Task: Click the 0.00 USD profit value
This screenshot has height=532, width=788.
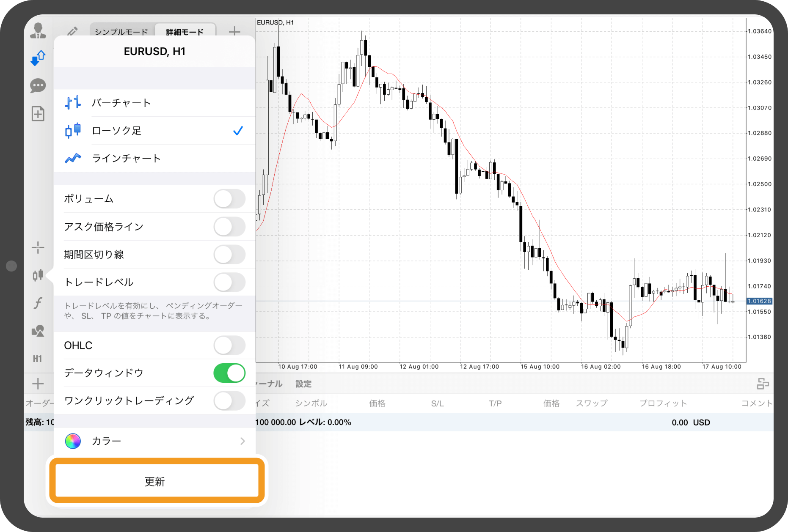Action: point(691,422)
